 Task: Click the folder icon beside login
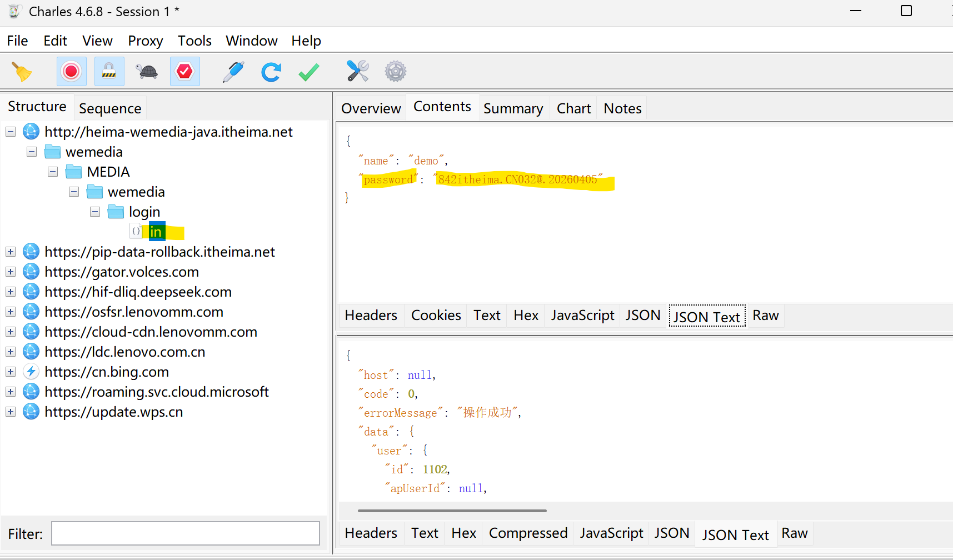pos(116,212)
